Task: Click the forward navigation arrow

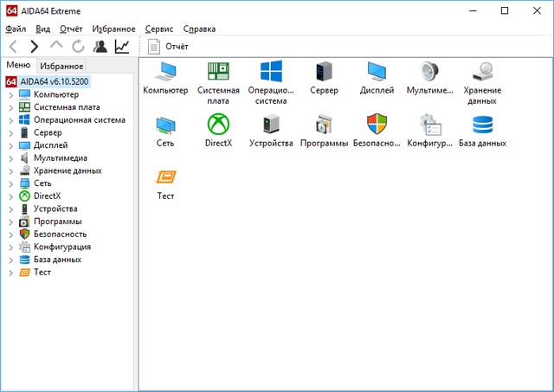Action: 35,46
